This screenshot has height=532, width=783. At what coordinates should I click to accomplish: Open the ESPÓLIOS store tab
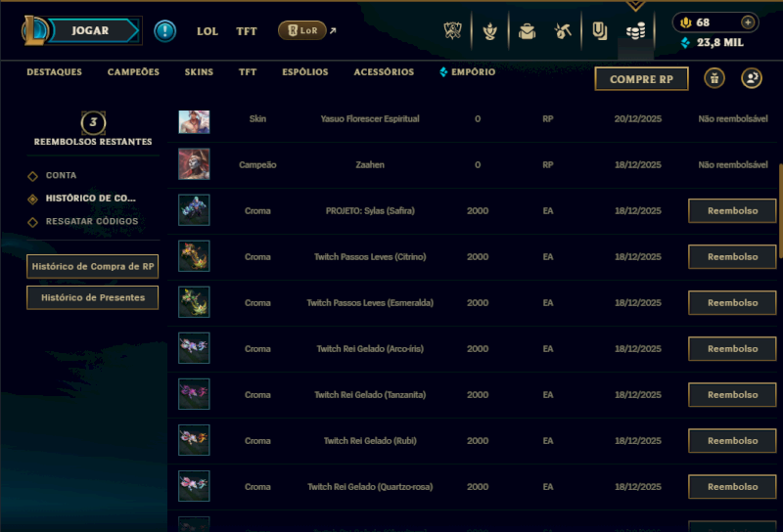[305, 71]
